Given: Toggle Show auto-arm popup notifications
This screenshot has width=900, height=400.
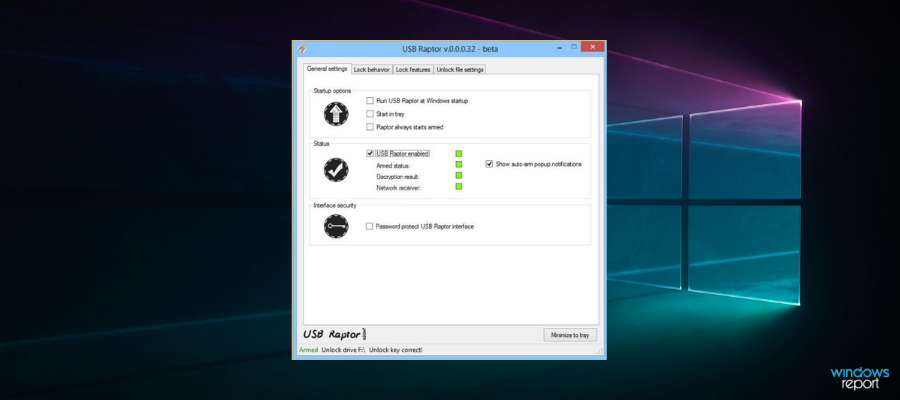Looking at the screenshot, I should click(489, 164).
